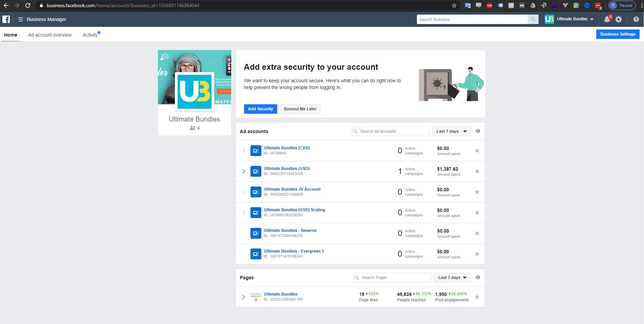This screenshot has width=644, height=324.
Task: Click the ad account icon for (USD) Scaling
Action: click(x=256, y=213)
